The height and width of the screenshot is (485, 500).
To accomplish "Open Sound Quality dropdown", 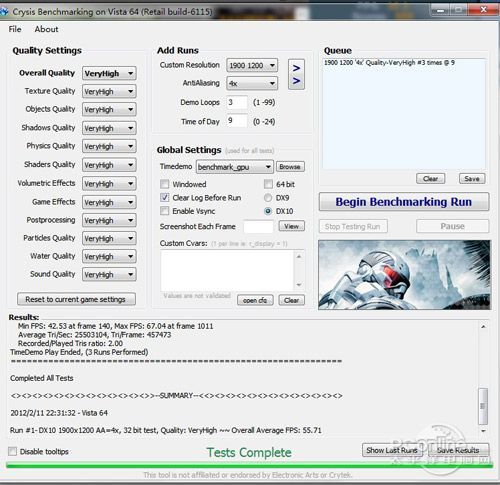I will coord(109,274).
